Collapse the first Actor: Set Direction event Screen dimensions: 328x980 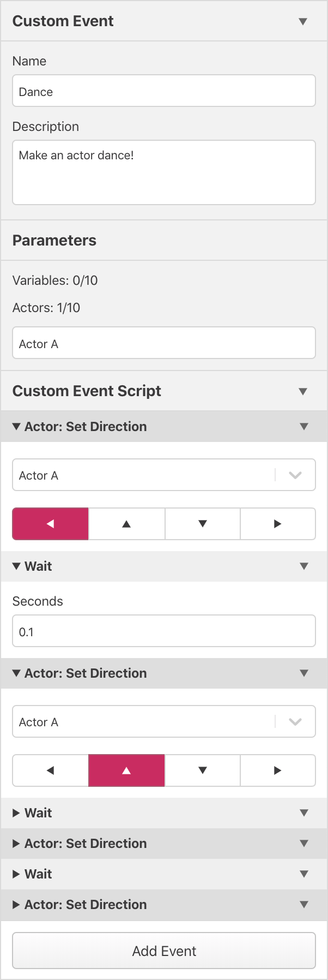coord(16,427)
